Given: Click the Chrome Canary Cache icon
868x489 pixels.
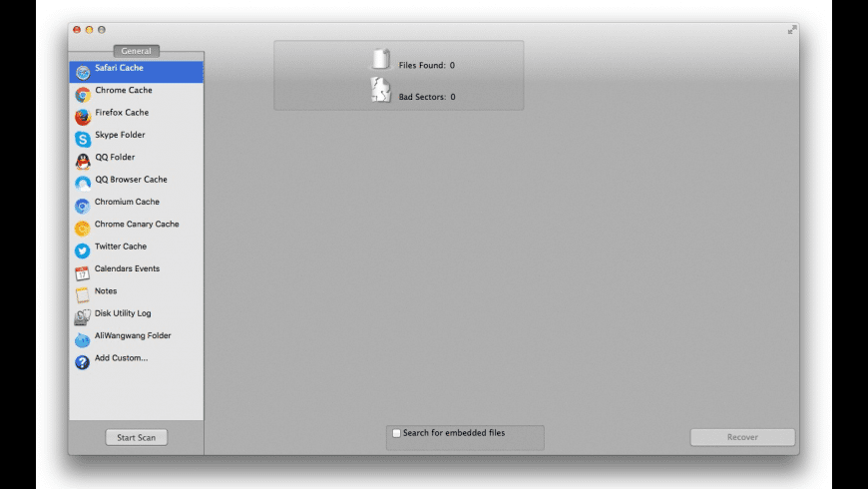Looking at the screenshot, I should click(x=83, y=229).
